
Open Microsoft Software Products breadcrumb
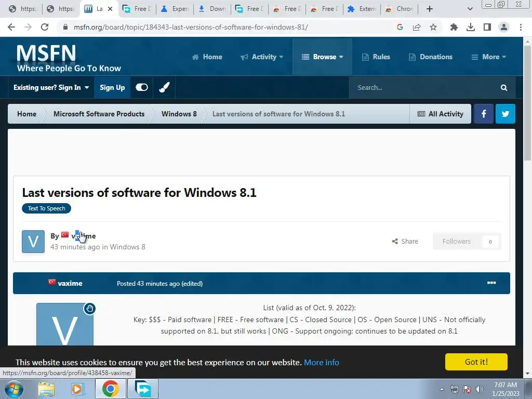99,114
